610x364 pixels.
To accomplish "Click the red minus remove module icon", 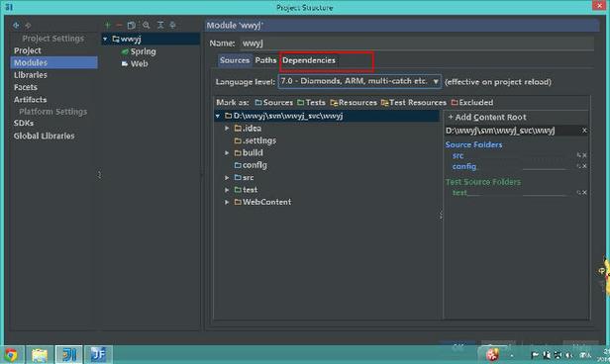I will click(119, 25).
